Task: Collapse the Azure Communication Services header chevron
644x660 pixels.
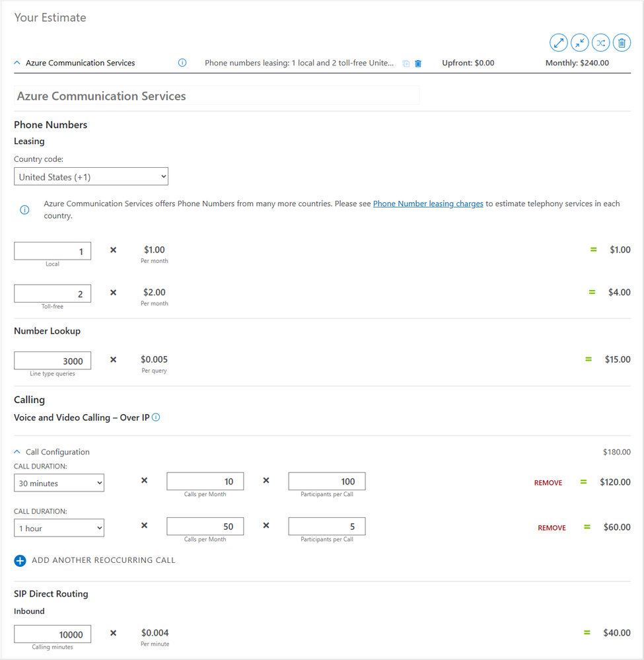Action: point(17,63)
